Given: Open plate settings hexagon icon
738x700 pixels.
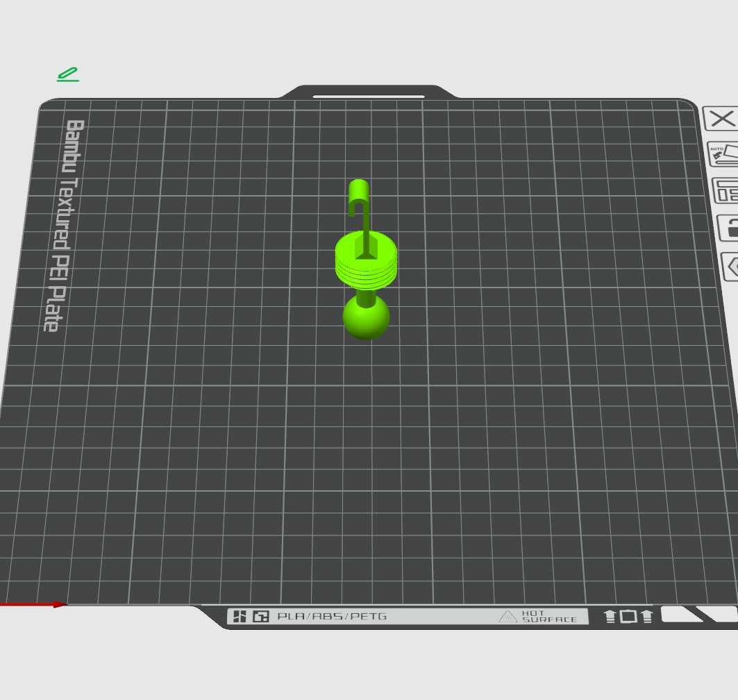Looking at the screenshot, I should 730,267.
